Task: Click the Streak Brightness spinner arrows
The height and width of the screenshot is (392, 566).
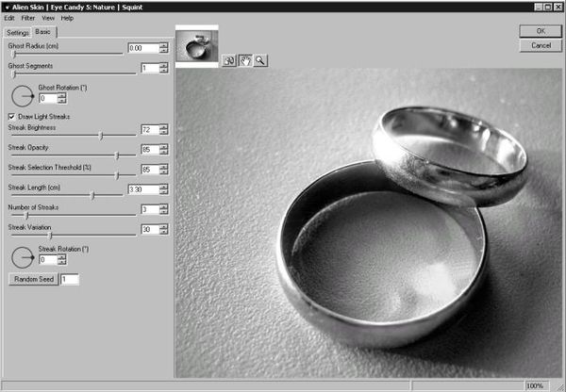Action: tap(163, 130)
